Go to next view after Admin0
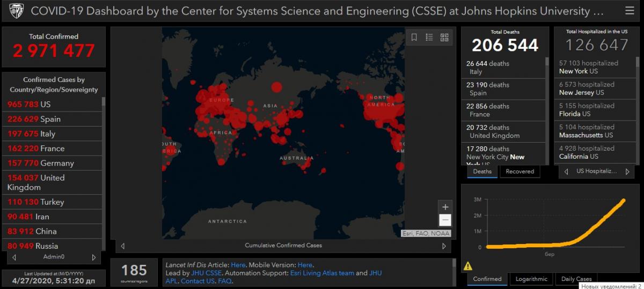 pyautogui.click(x=94, y=257)
